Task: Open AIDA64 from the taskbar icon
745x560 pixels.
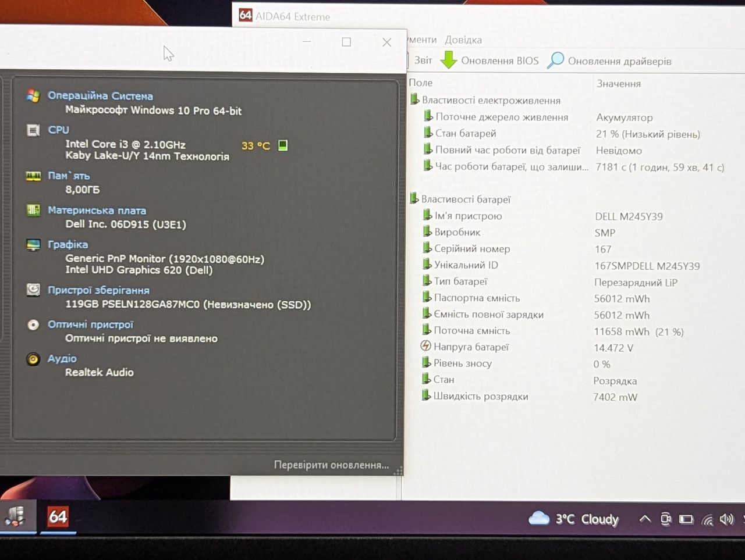Action: pyautogui.click(x=58, y=516)
